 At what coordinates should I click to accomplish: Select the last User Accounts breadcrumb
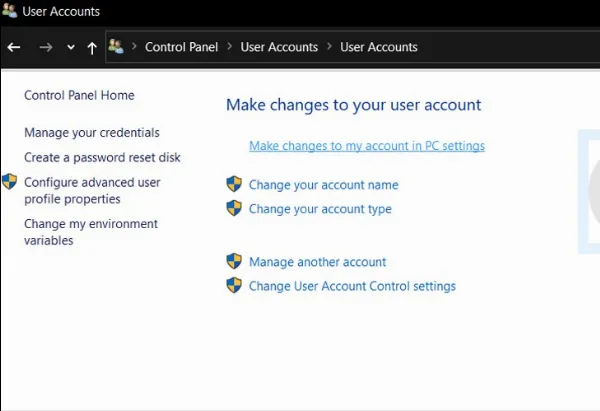click(379, 47)
